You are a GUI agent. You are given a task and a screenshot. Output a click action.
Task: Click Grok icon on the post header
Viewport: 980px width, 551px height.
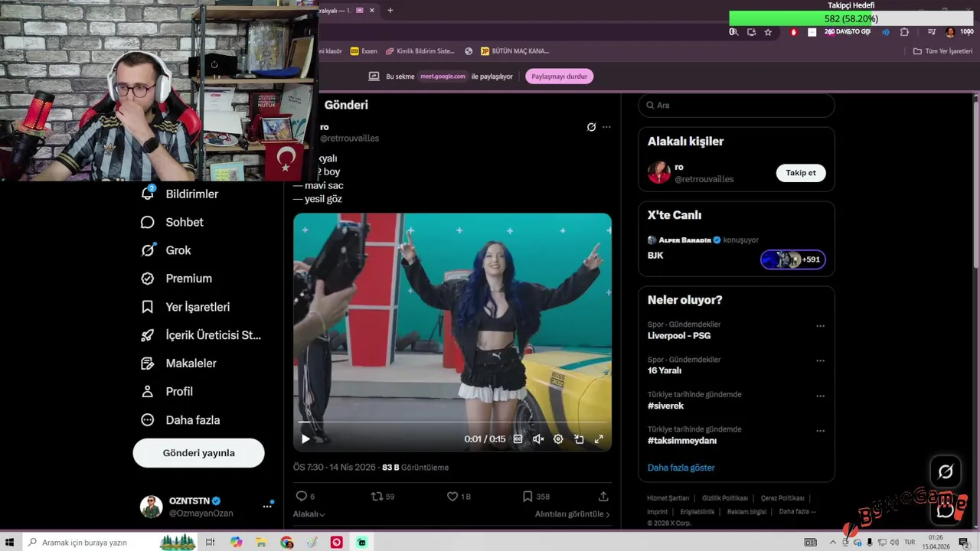point(591,127)
